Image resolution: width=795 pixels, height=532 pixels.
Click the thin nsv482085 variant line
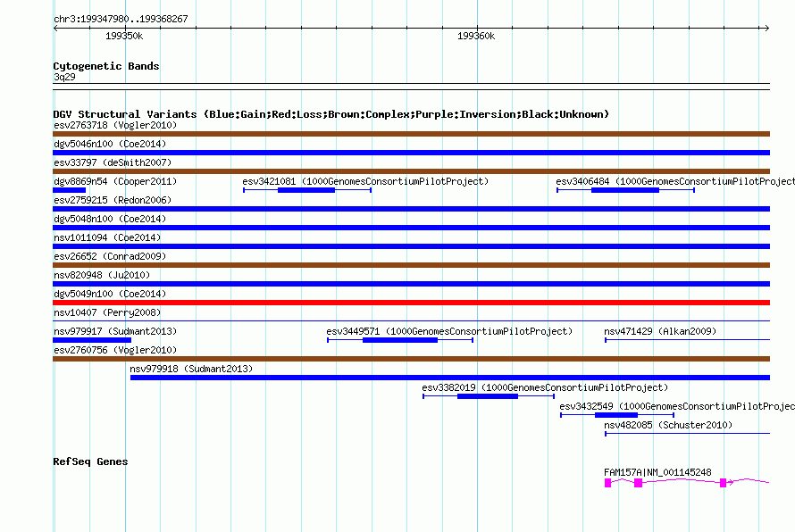pyautogui.click(x=688, y=433)
